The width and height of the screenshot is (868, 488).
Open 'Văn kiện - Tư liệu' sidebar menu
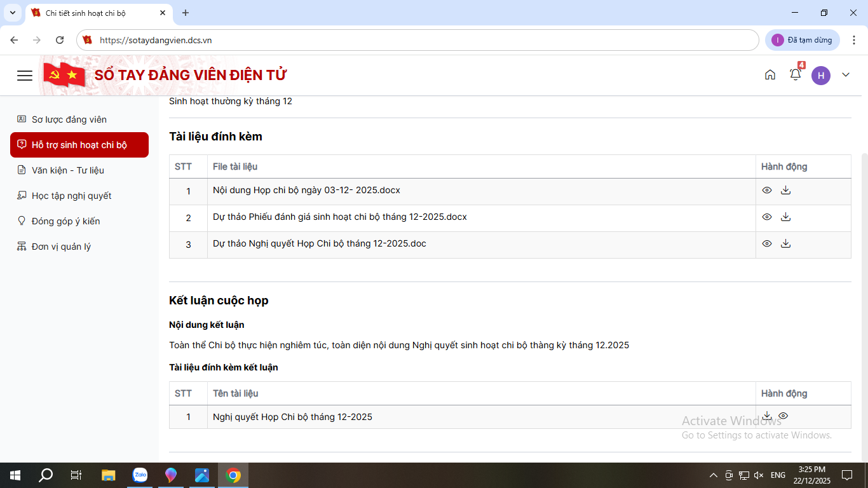coord(67,170)
